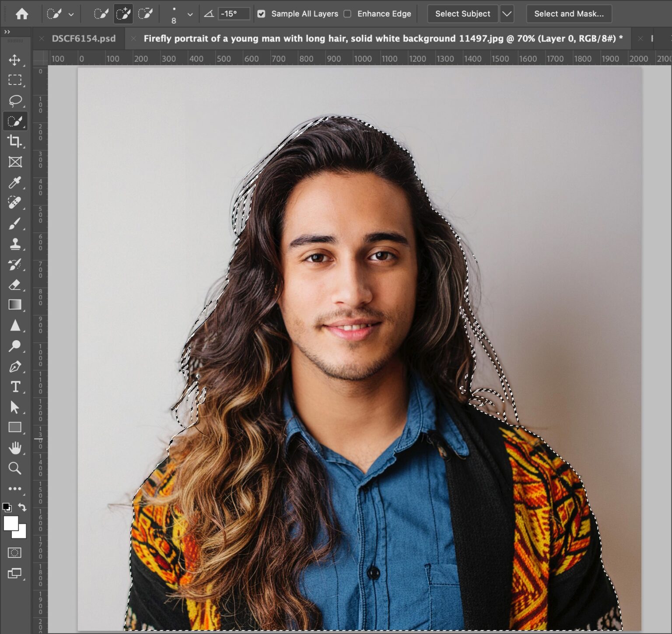The height and width of the screenshot is (634, 672).
Task: Open the Select Subject options chevron
Action: coord(507,14)
